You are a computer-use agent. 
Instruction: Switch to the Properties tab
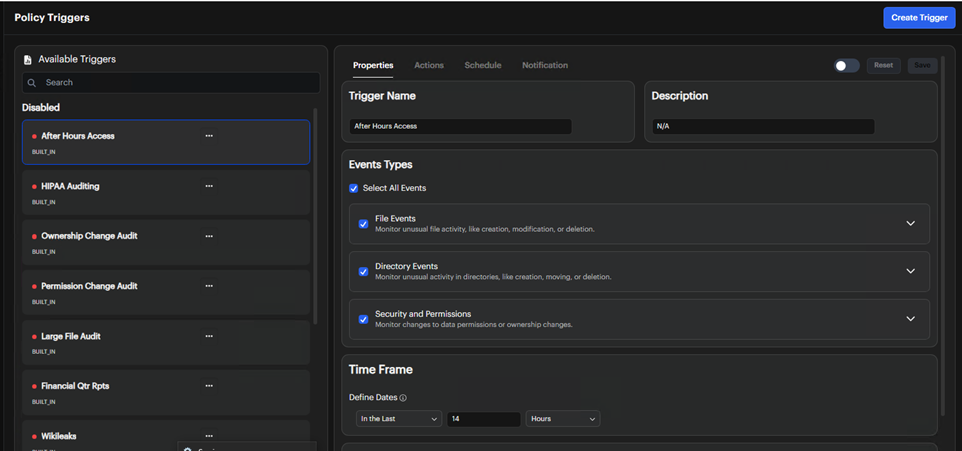[373, 65]
